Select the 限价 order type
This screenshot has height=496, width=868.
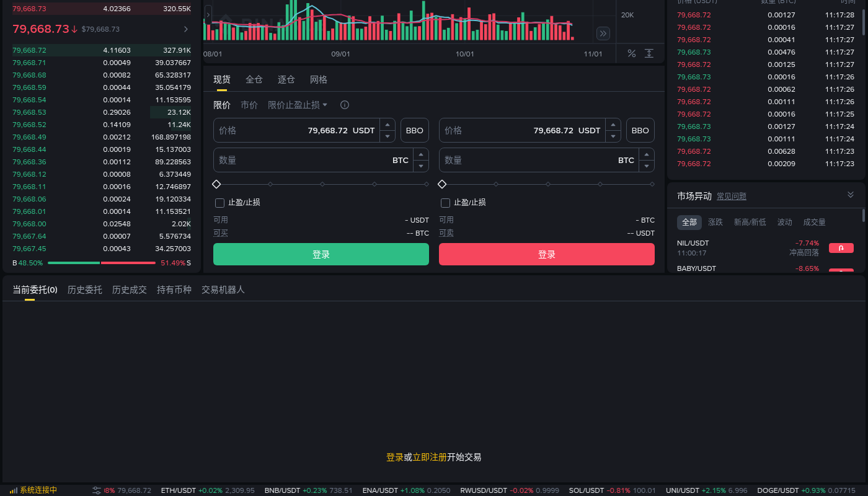click(222, 105)
